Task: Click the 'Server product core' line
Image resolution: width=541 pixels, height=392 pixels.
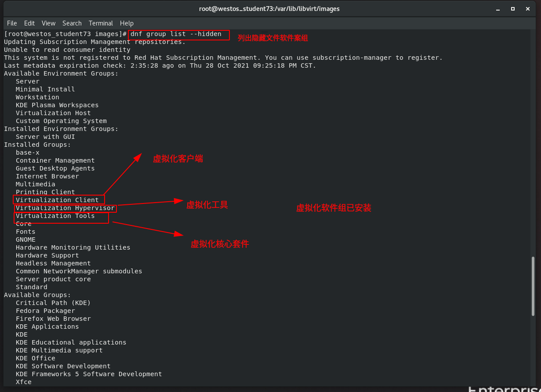Action: coord(53,279)
